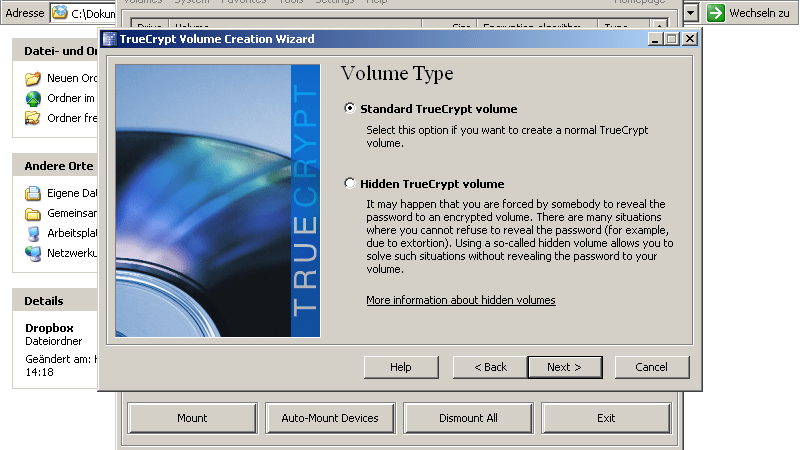
Task: Click Exit in the TrueCrypt main window
Action: [606, 418]
